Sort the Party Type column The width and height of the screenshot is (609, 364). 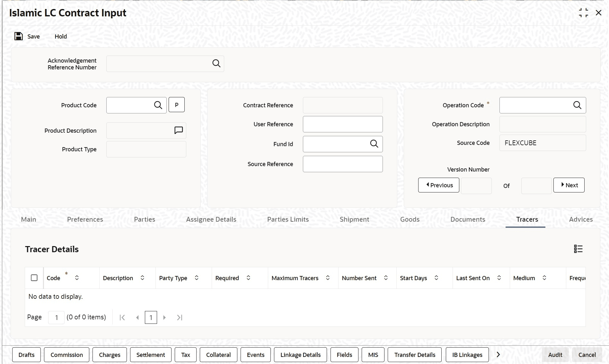[197, 278]
